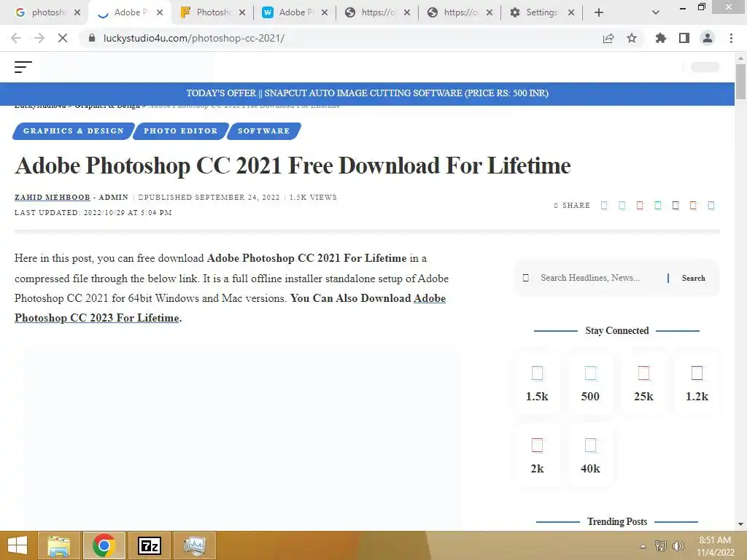This screenshot has width=747, height=560.
Task: Open a new tab with the plus button
Action: [599, 12]
